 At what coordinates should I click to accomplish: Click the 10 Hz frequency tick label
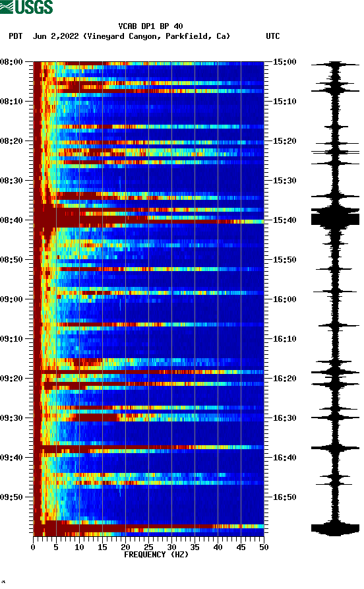pos(79,547)
